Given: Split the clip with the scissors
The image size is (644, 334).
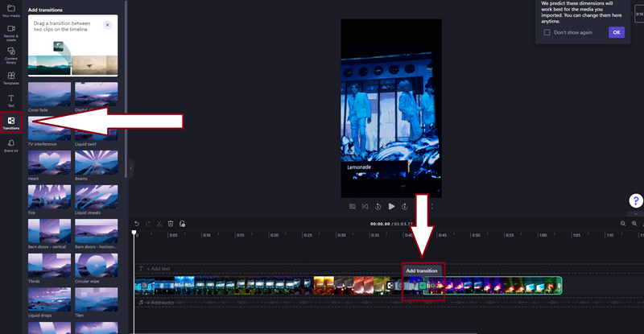Looking at the screenshot, I should coord(159,224).
